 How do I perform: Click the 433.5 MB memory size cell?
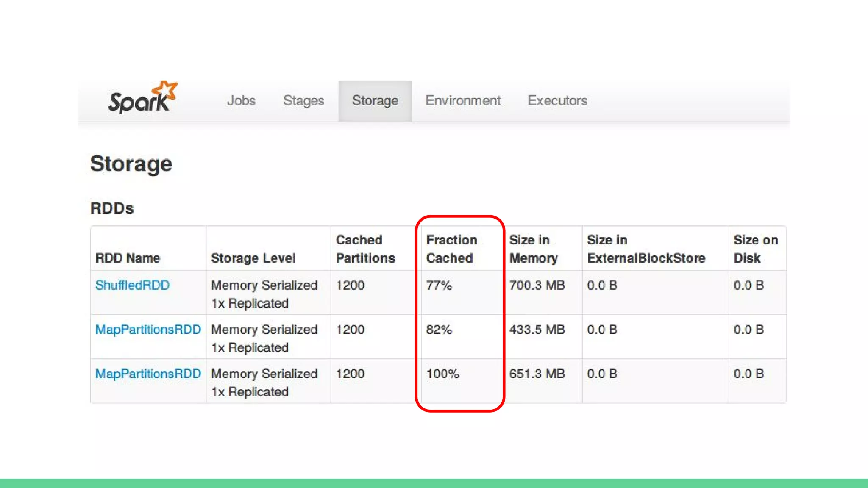(537, 330)
